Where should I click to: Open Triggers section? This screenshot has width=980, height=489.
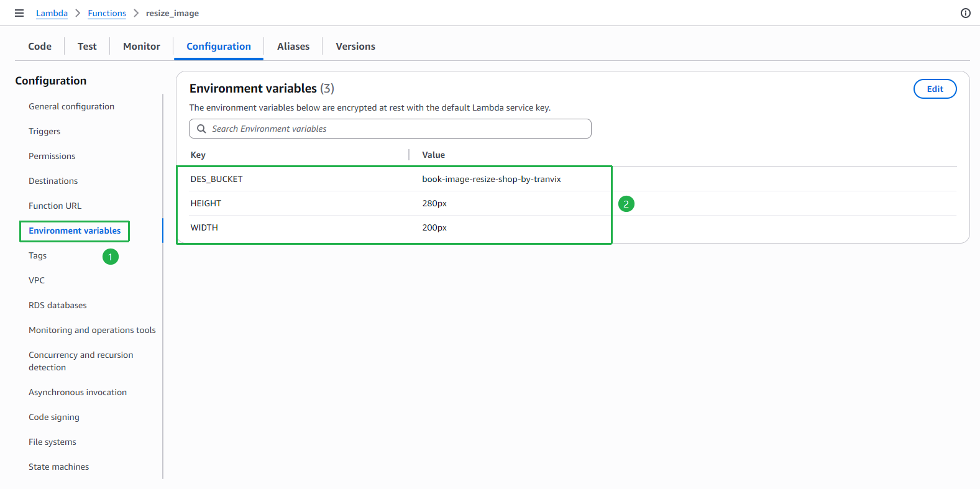pyautogui.click(x=45, y=131)
